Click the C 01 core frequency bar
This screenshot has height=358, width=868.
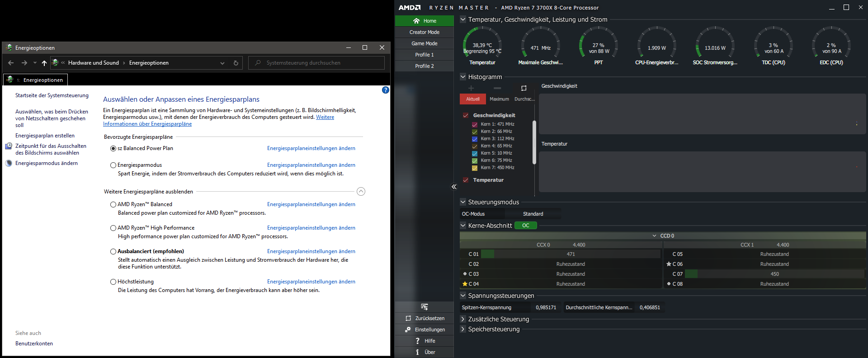571,254
